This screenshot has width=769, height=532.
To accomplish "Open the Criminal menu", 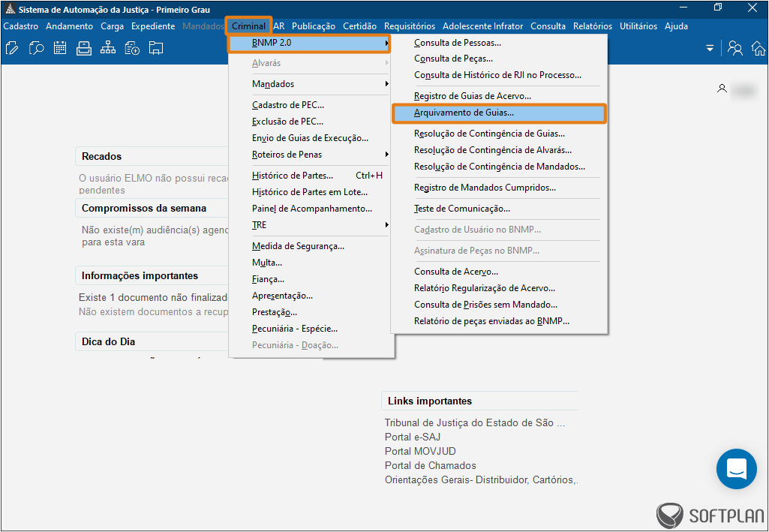I will coord(248,26).
